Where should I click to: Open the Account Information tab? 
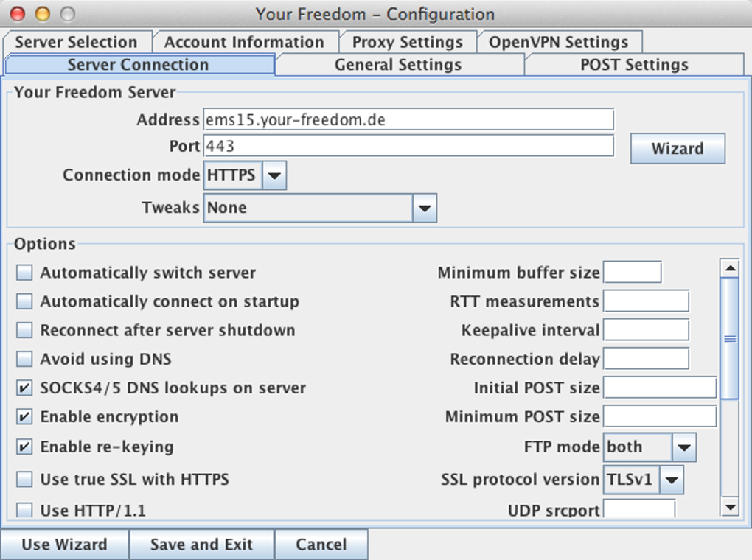coord(244,42)
